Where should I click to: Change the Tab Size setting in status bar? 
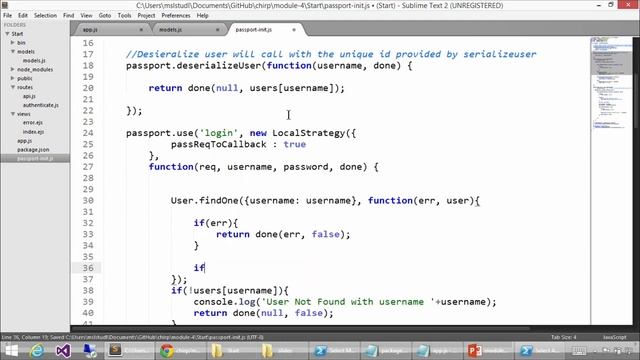click(x=564, y=337)
